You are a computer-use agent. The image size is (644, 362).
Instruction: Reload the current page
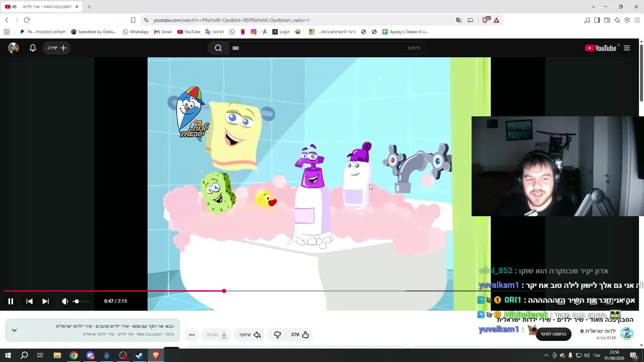27,20
